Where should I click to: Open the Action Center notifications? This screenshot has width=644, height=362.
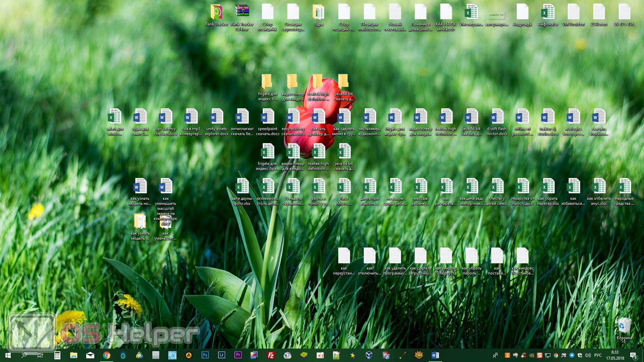point(633,355)
